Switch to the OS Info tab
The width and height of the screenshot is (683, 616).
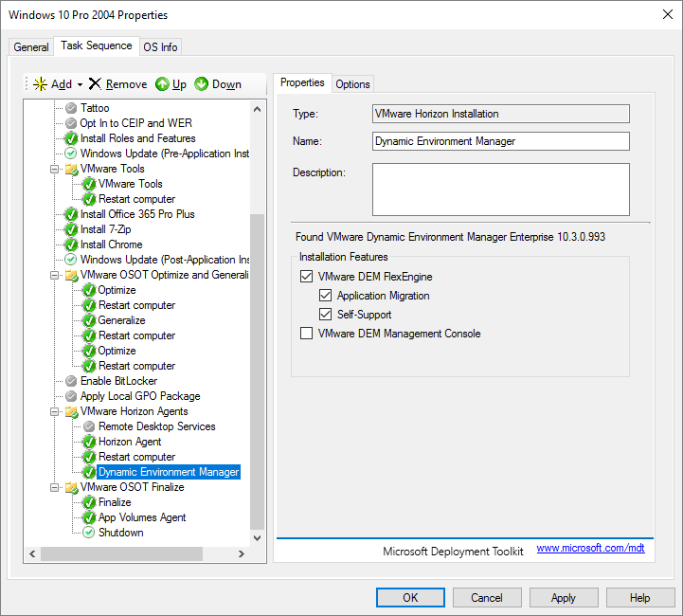(160, 47)
